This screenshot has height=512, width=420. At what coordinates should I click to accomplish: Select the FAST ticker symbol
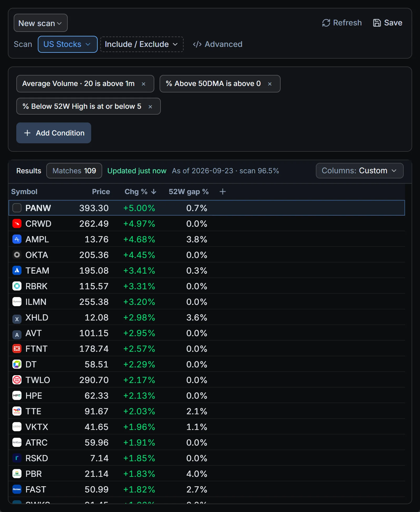click(x=36, y=489)
